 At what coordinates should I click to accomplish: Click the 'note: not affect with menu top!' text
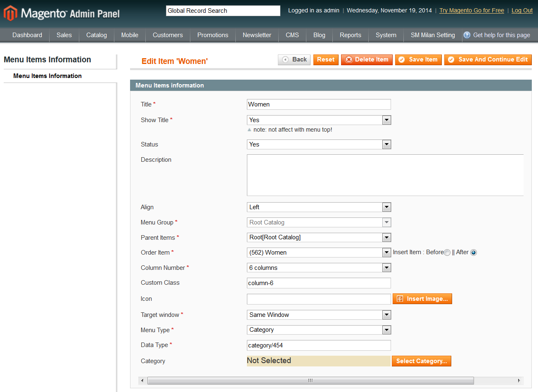[293, 130]
